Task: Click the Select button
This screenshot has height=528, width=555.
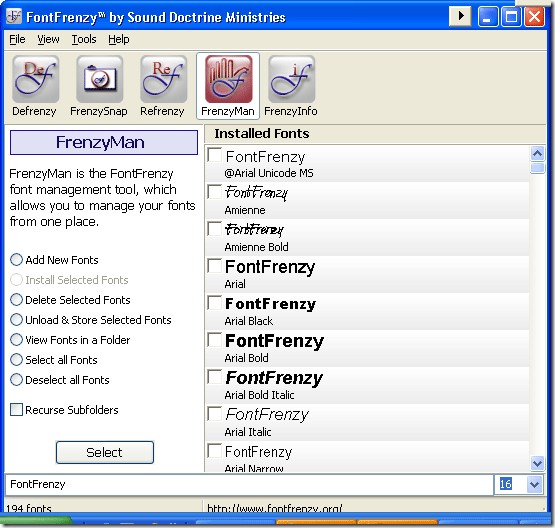Action: click(105, 452)
